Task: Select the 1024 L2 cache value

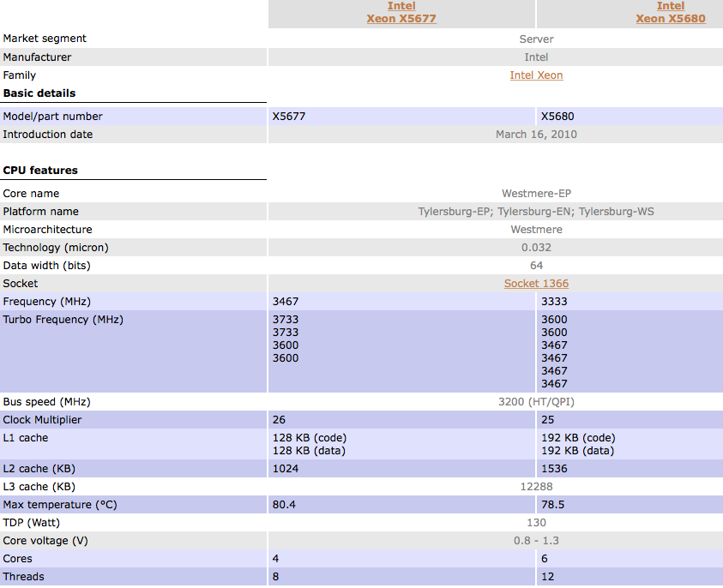Action: (x=286, y=469)
